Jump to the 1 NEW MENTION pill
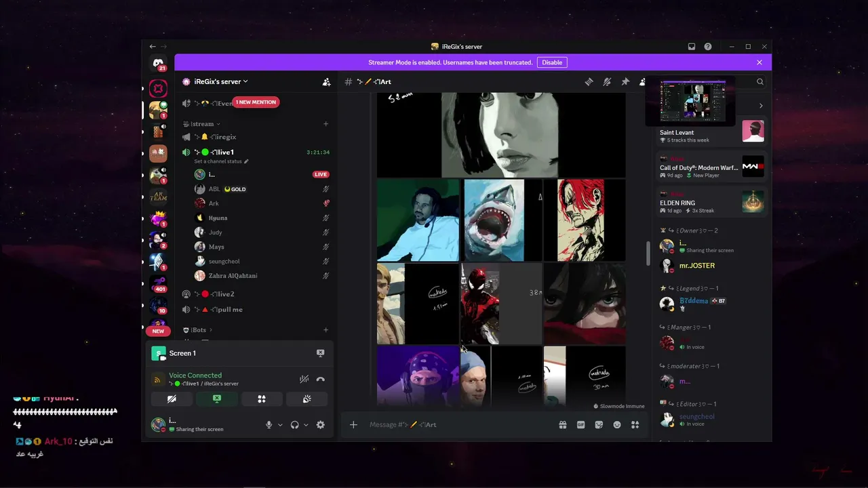The height and width of the screenshot is (488, 868). (256, 102)
